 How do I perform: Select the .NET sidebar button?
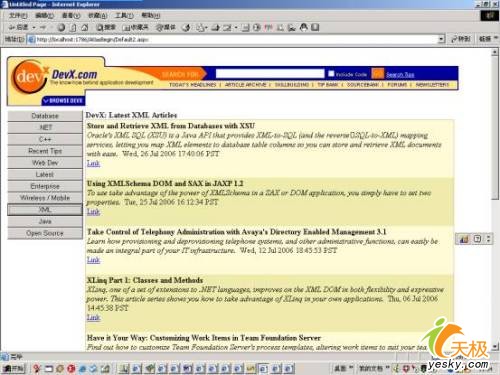pos(45,127)
